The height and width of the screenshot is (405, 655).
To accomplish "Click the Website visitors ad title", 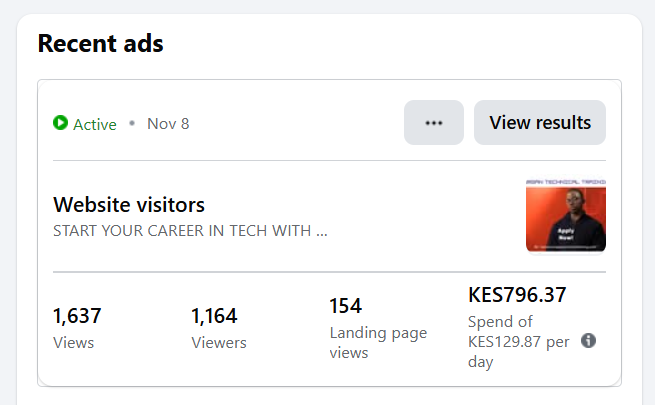I will [129, 205].
